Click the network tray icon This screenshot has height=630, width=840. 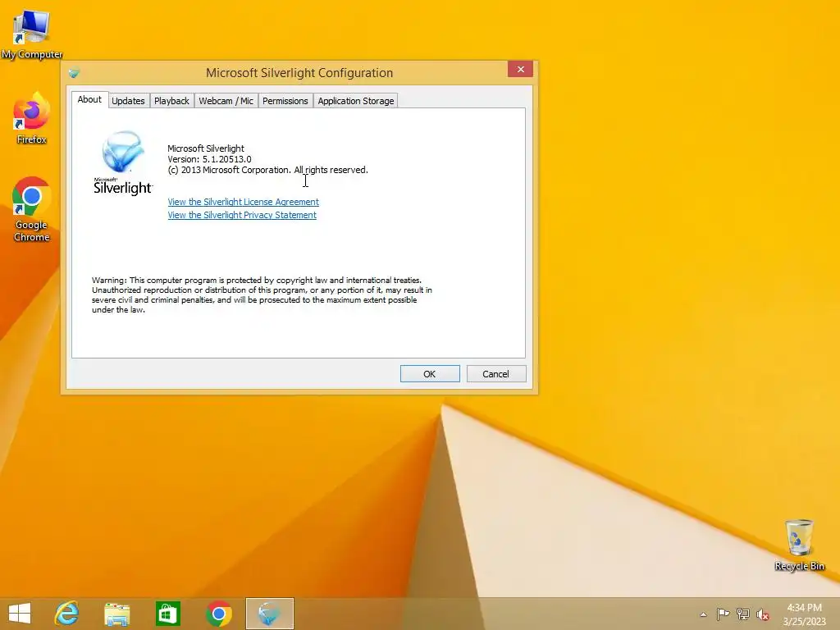[x=743, y=614]
